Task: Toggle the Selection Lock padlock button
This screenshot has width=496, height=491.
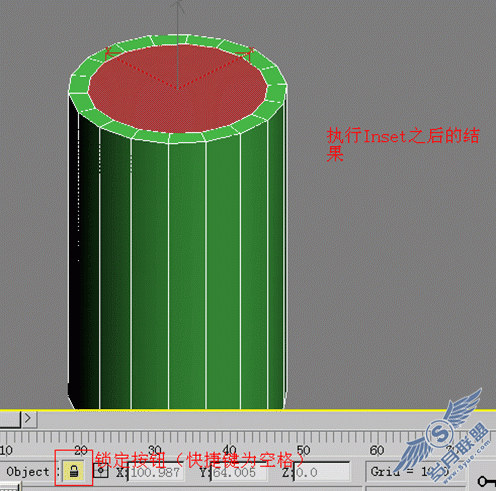Action: click(74, 471)
